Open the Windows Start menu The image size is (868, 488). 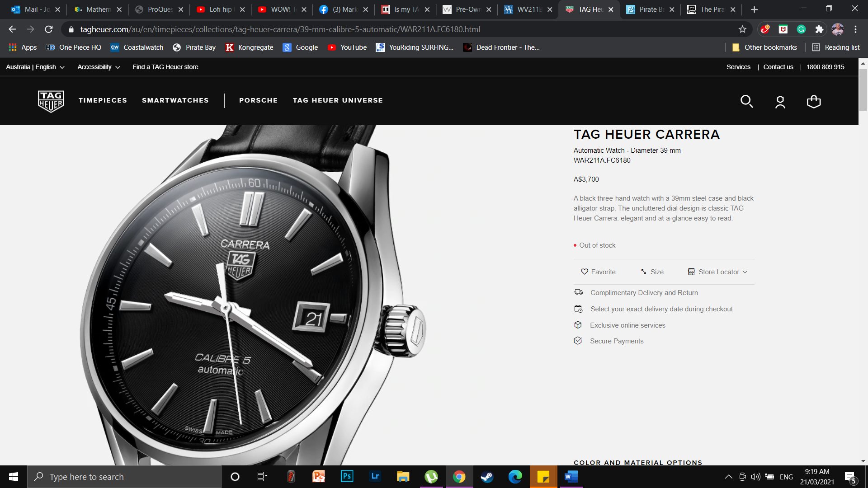pos(14,477)
